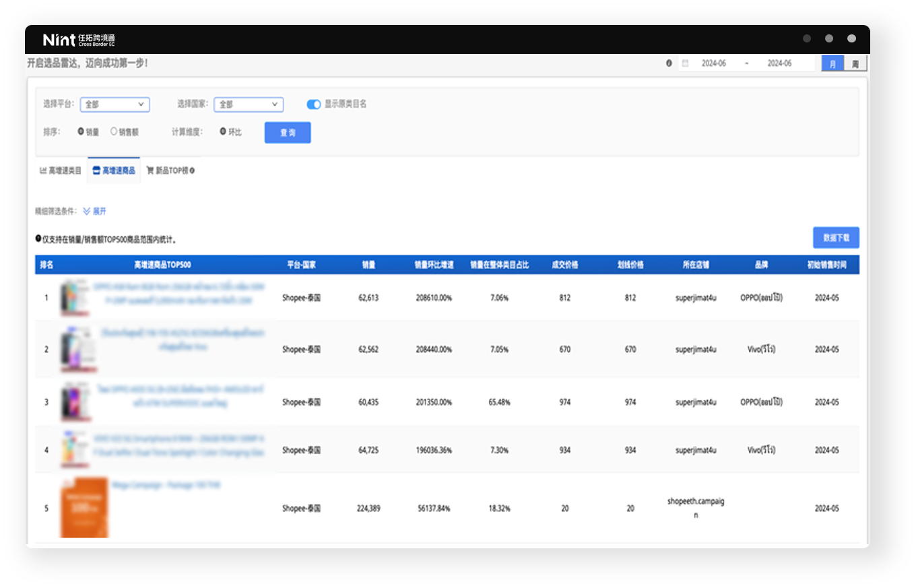Select the 销售额 sort radio button
916x588 pixels.
(x=114, y=132)
